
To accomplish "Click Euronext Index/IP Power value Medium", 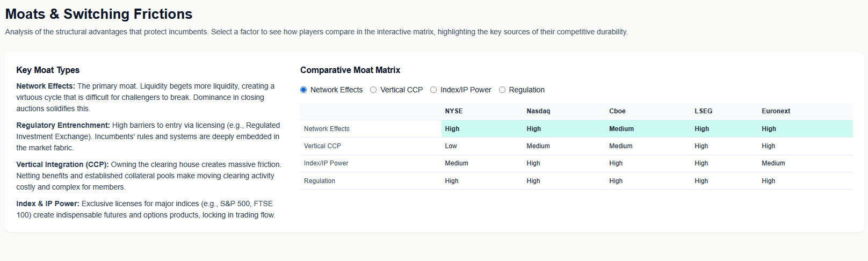I will [x=773, y=163].
